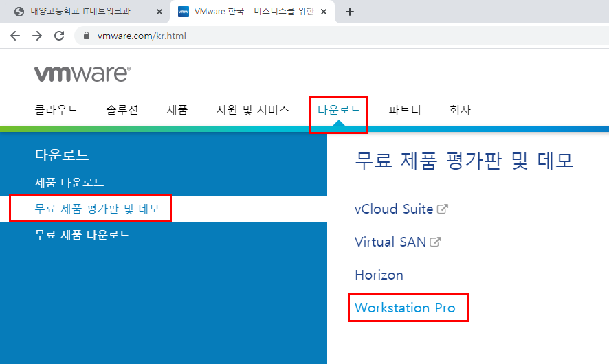Select 무료 제품 평가판 및 데모

97,209
